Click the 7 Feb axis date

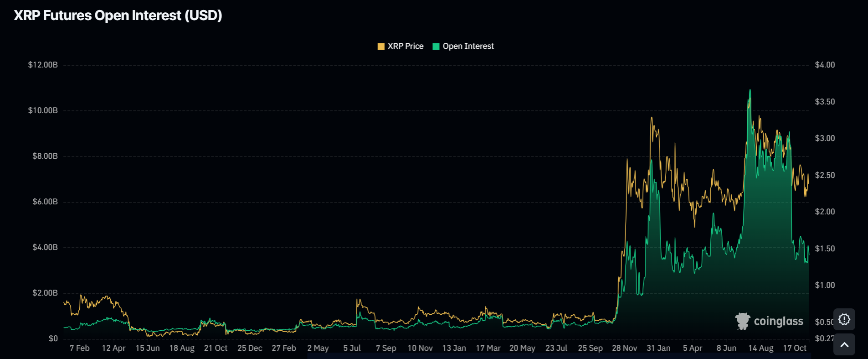(x=79, y=348)
